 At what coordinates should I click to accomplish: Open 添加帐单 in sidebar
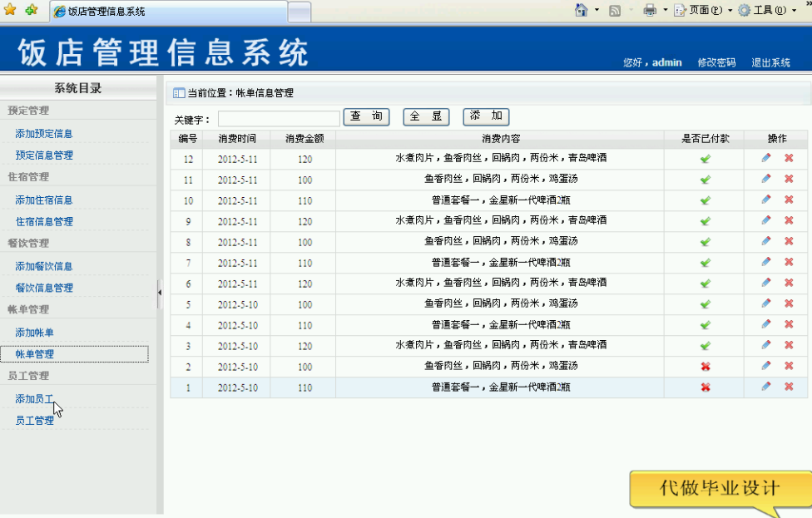tap(34, 333)
